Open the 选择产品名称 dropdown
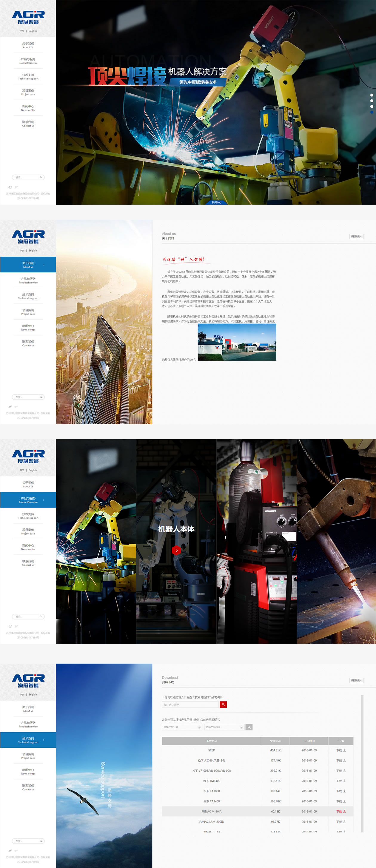376x868 pixels. (224, 727)
